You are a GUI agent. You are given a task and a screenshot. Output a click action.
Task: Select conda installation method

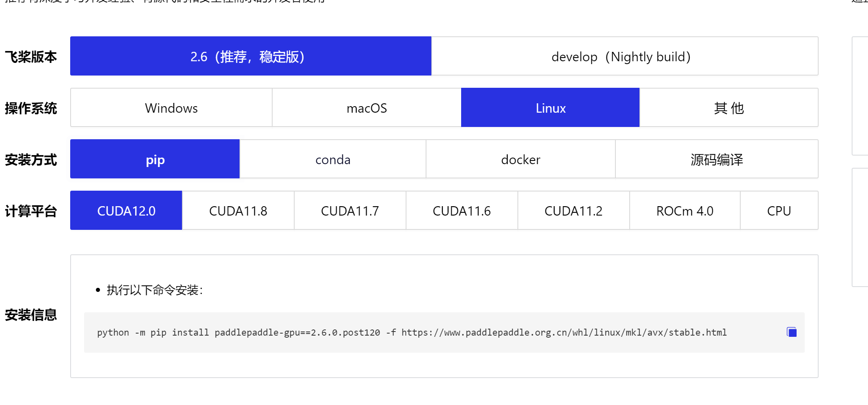(333, 159)
